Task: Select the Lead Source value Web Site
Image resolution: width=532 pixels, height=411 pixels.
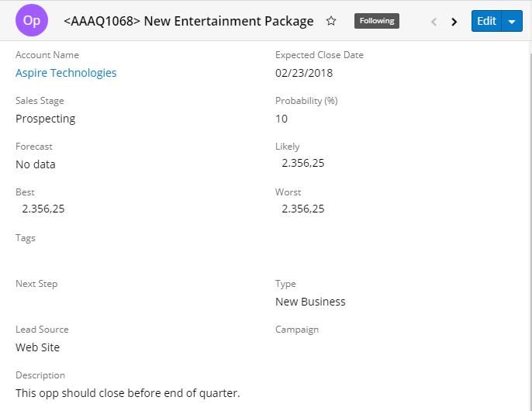Action: point(38,347)
